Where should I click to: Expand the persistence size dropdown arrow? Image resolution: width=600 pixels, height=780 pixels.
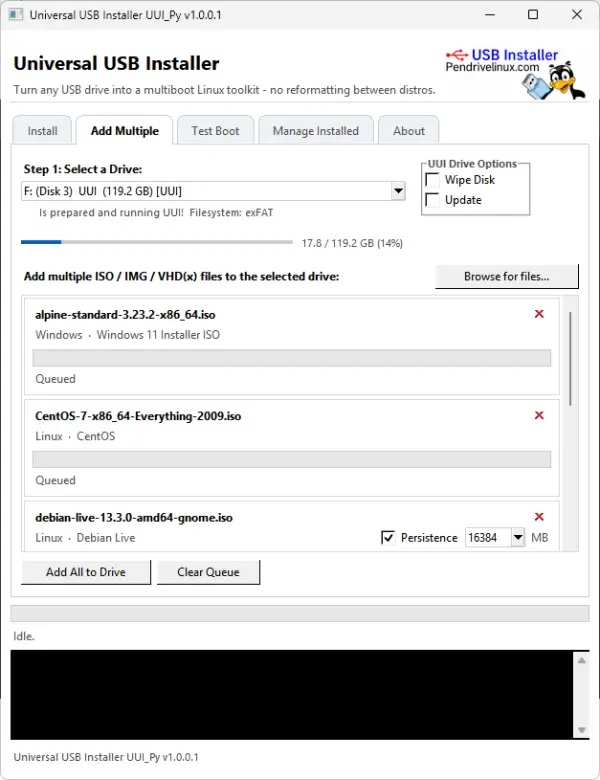point(518,538)
